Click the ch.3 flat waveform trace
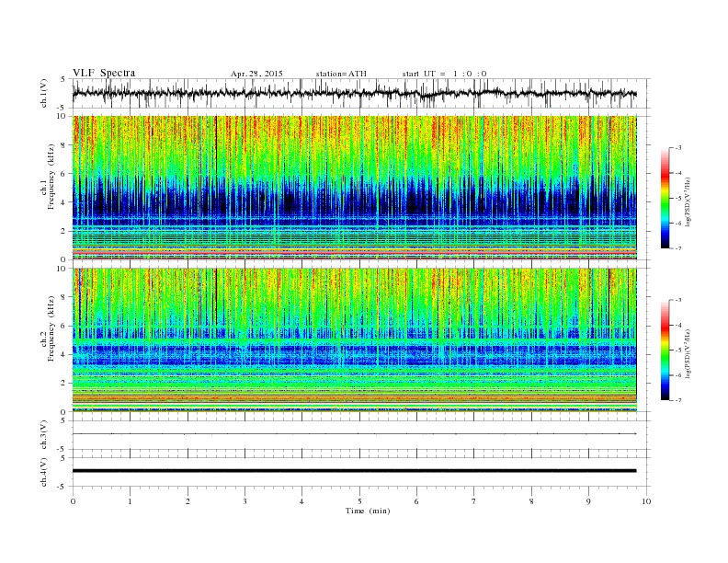This screenshot has height=563, width=728. coord(354,434)
